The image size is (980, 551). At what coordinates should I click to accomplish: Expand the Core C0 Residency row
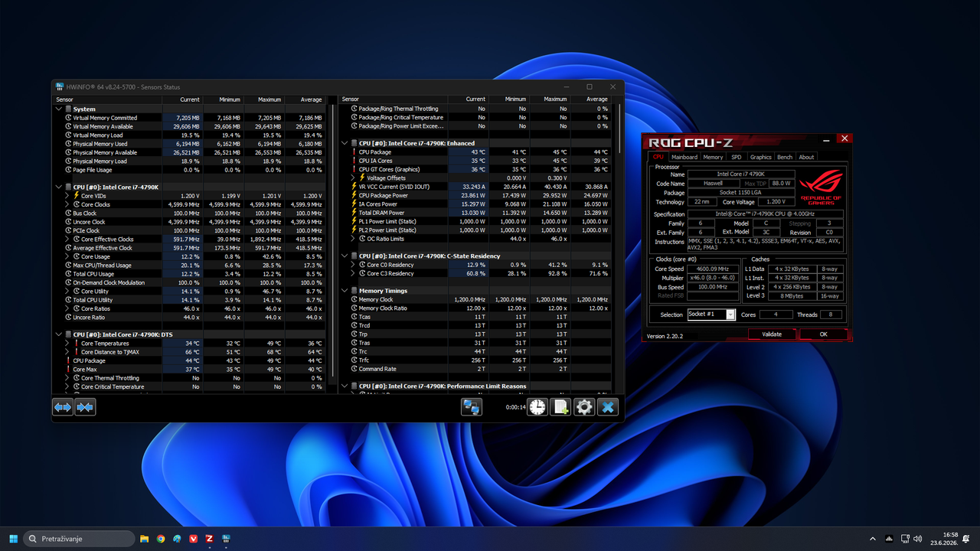(x=353, y=265)
